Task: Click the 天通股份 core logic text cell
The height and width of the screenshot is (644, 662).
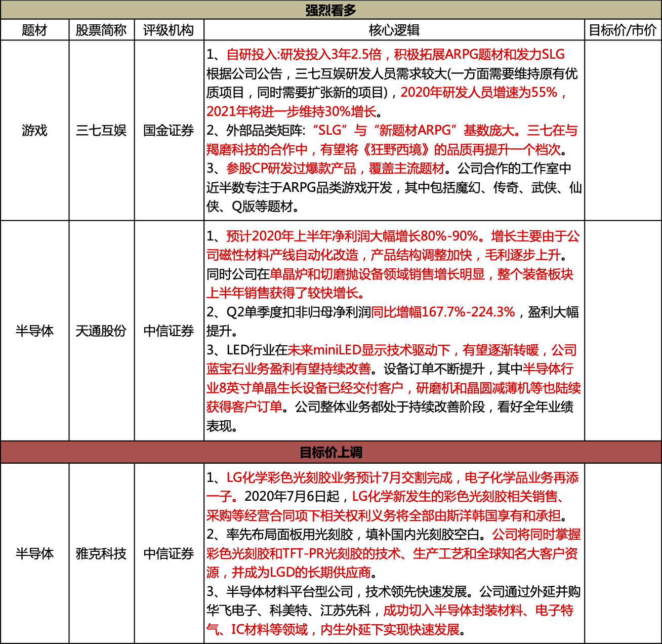Action: [394, 331]
